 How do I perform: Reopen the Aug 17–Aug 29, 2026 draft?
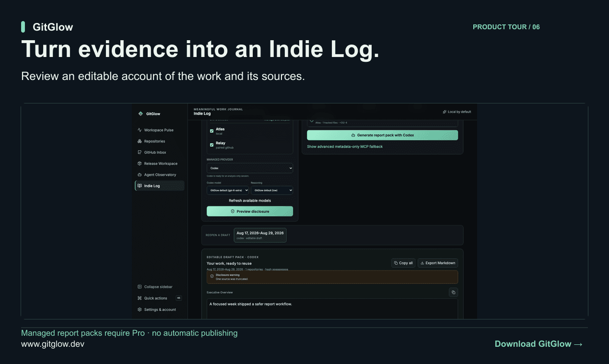(x=260, y=235)
